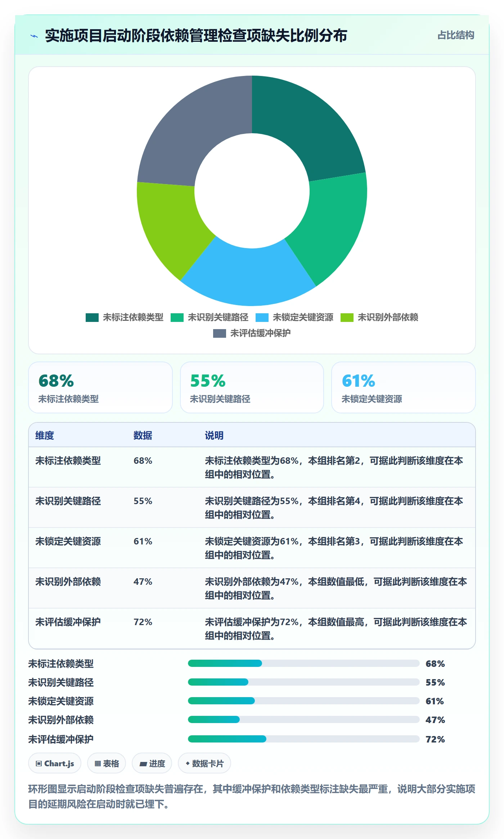Select the 72% table data cell
Viewport: 504px width, 839px height.
[x=143, y=622]
